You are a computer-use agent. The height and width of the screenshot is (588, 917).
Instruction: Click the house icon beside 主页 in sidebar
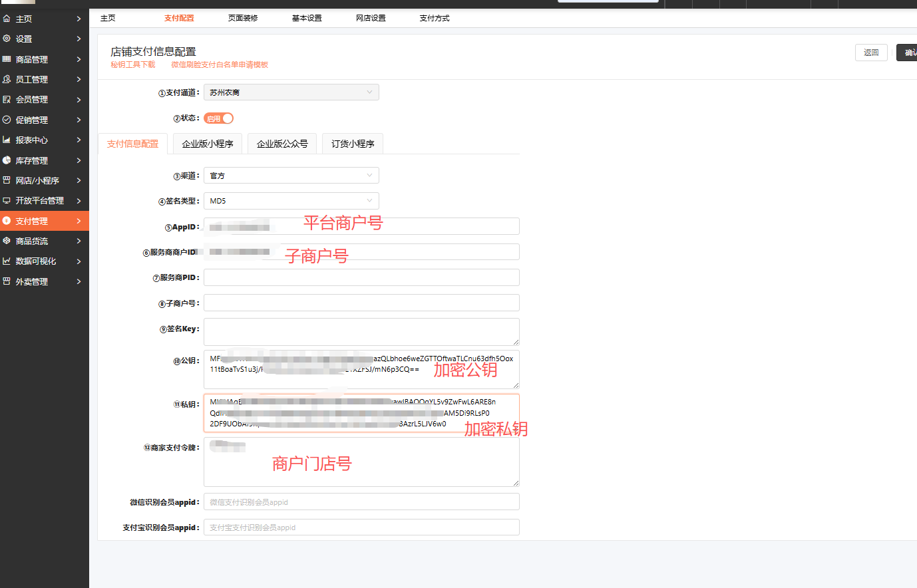[7, 19]
